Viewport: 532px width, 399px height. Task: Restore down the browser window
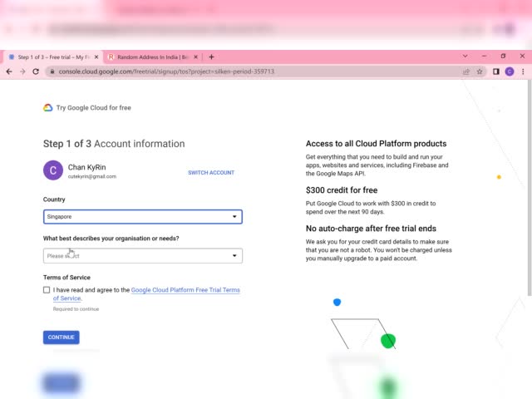(503, 56)
